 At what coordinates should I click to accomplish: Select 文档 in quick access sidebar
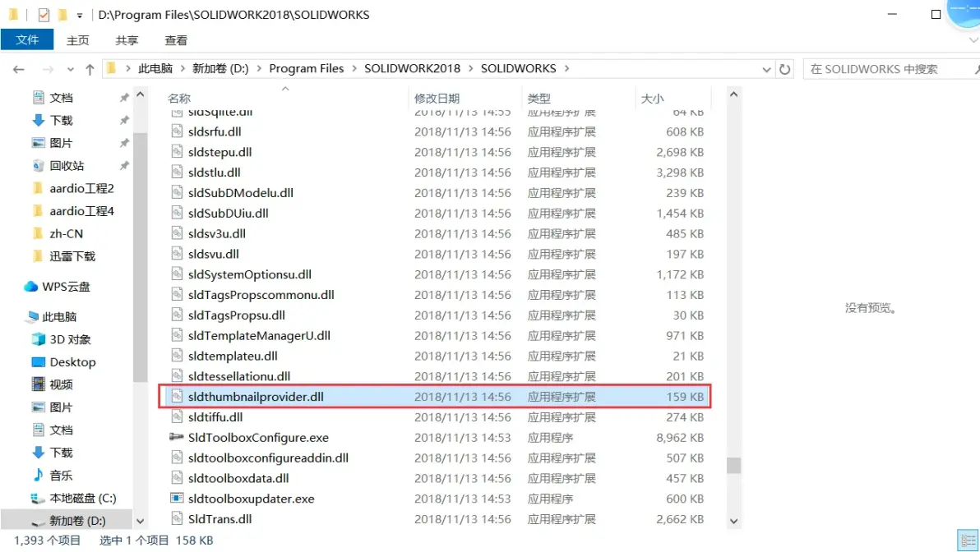pos(61,98)
